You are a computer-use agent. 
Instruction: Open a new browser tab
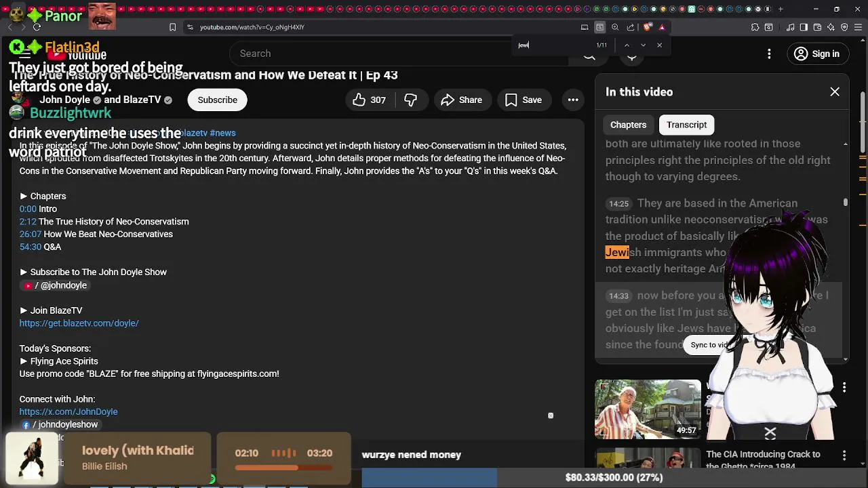point(781,9)
